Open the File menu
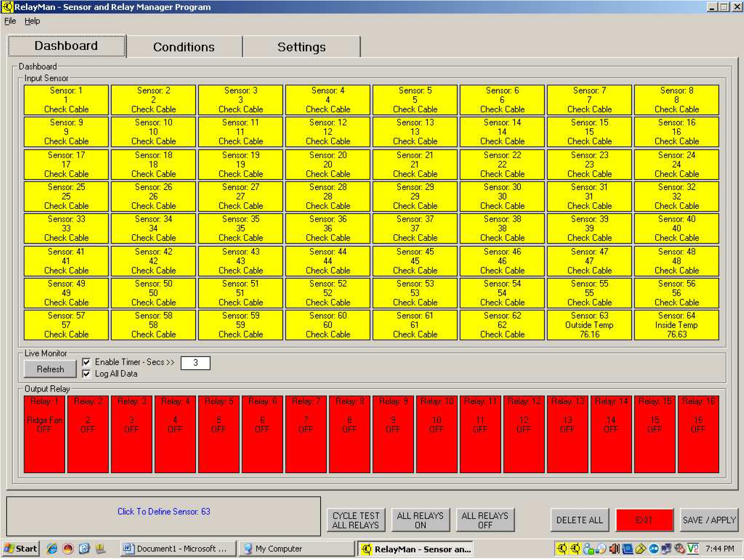This screenshot has width=744, height=560. [x=10, y=21]
